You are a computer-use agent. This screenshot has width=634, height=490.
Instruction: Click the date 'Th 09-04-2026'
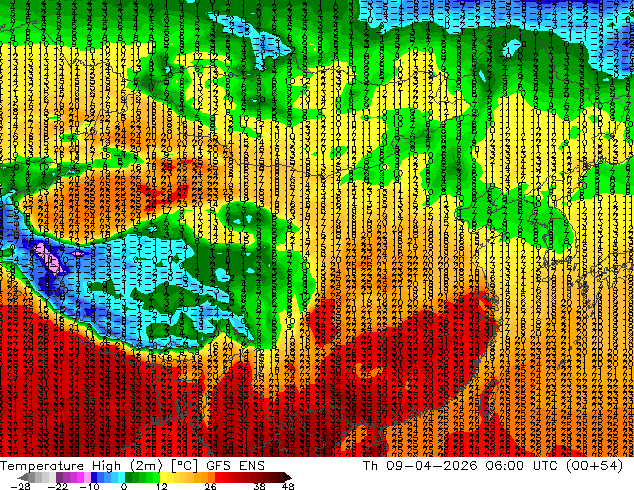(420, 466)
